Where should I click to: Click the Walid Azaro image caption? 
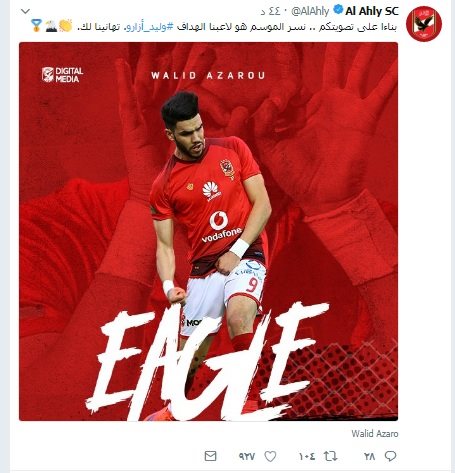(375, 434)
